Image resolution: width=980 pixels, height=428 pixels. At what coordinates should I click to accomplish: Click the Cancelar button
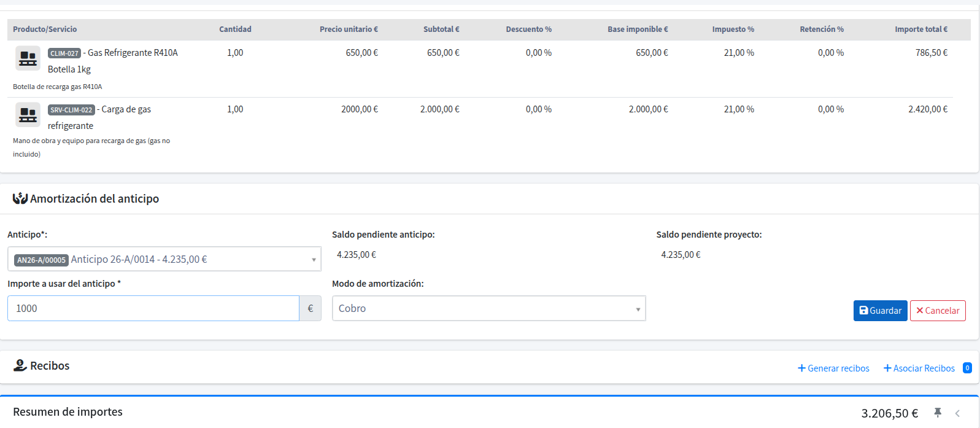[x=938, y=311]
